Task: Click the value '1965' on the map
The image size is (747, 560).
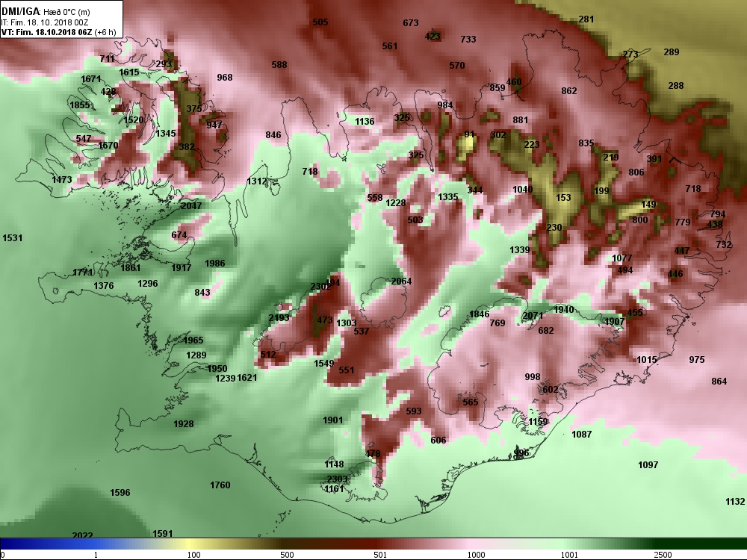Action: click(193, 340)
